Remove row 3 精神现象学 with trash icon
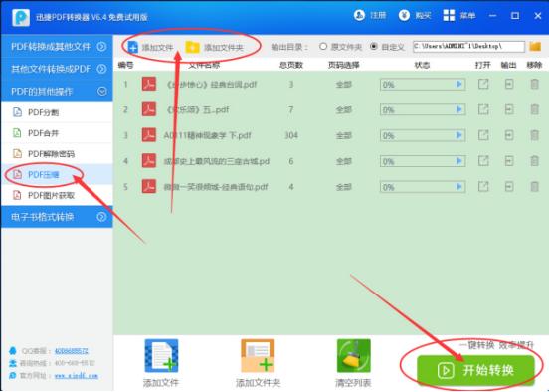The image size is (549, 392). (x=534, y=135)
